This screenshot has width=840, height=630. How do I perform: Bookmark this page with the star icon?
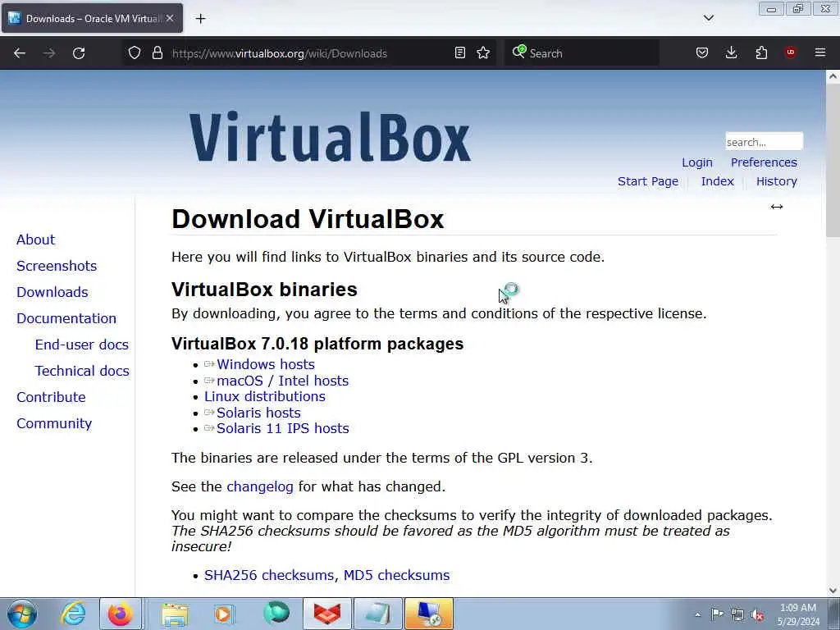[483, 52]
